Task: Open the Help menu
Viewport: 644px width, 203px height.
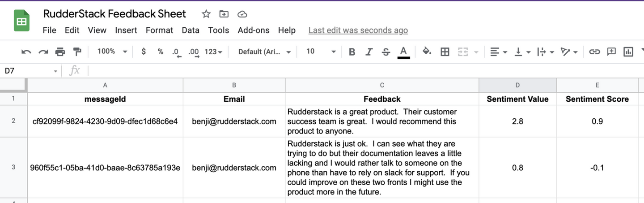Action: (x=287, y=30)
